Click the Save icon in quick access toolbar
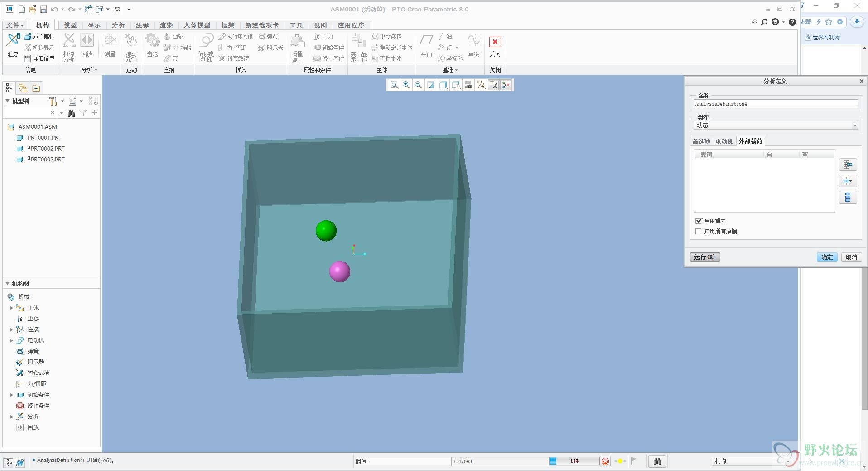 pyautogui.click(x=43, y=9)
